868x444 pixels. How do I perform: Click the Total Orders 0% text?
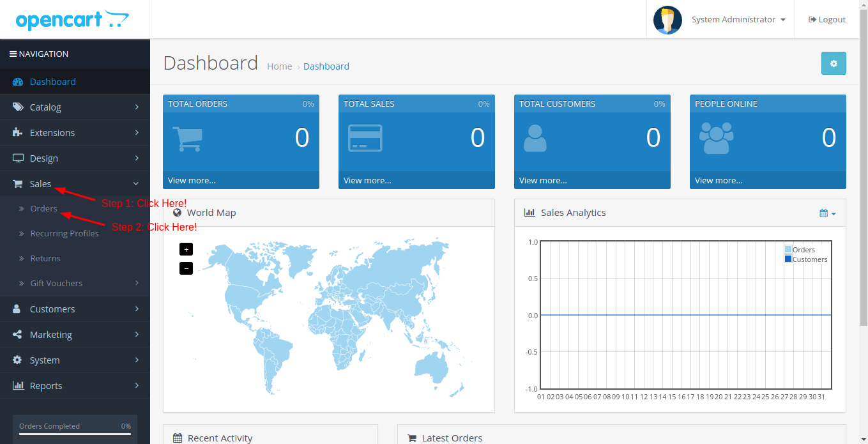pos(308,104)
